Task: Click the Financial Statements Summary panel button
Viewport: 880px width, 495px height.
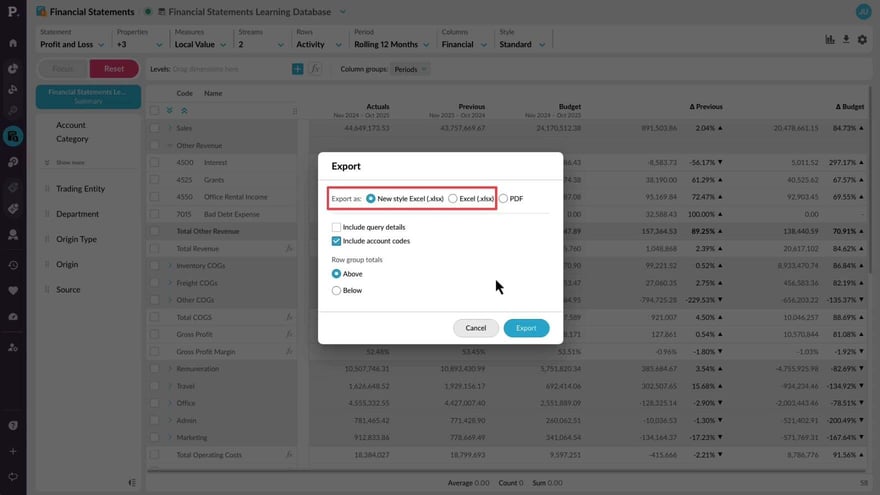Action: coord(88,97)
